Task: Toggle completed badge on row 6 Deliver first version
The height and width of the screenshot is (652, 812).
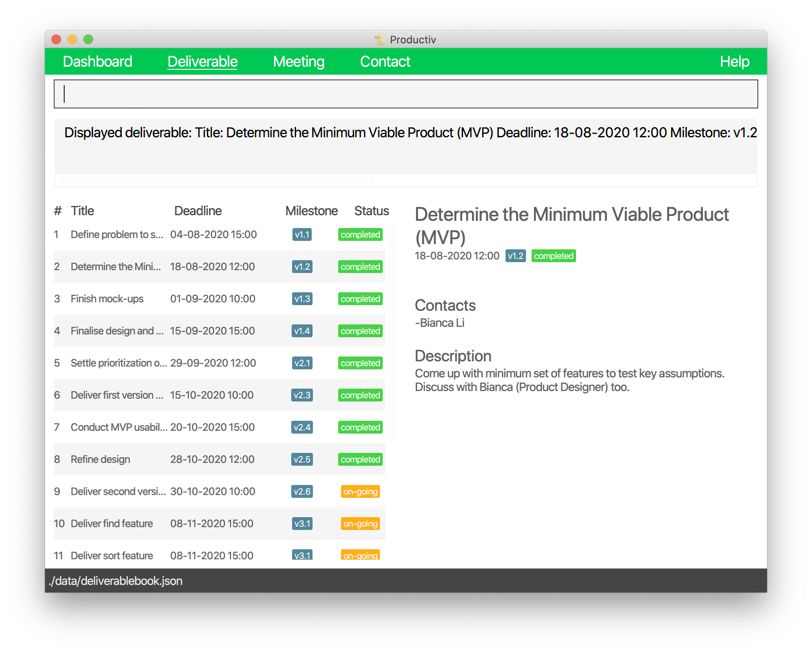Action: pos(359,395)
